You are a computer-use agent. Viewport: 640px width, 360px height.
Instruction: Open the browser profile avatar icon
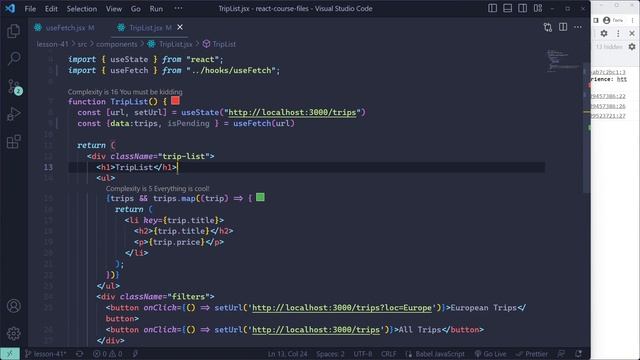pyautogui.click(x=607, y=20)
